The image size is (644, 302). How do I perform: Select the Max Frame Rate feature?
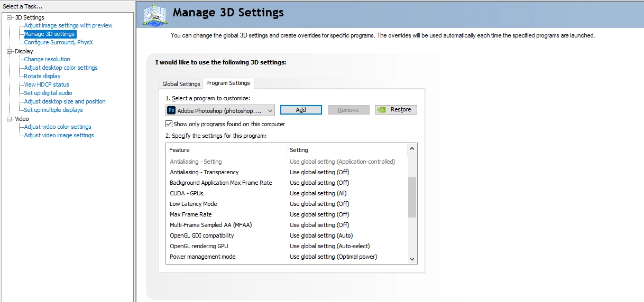pyautogui.click(x=190, y=214)
